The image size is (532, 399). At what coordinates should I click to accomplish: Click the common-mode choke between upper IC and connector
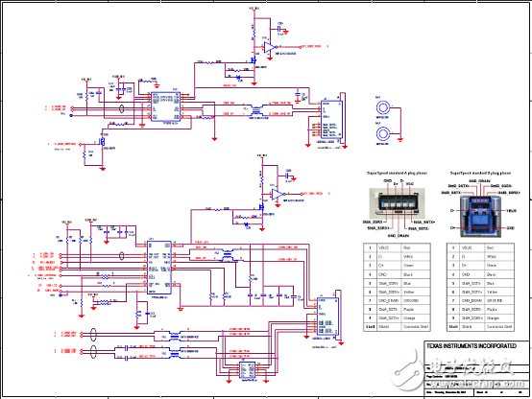click(x=256, y=110)
